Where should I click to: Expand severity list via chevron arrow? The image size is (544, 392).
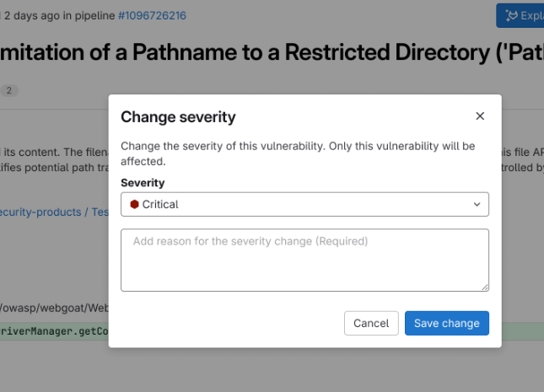(477, 204)
